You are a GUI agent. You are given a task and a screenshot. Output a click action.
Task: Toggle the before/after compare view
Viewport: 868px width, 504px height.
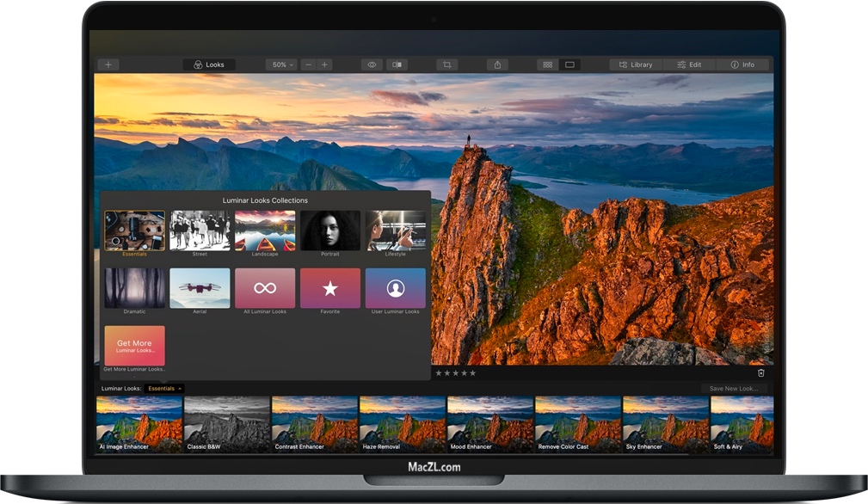[x=397, y=65]
